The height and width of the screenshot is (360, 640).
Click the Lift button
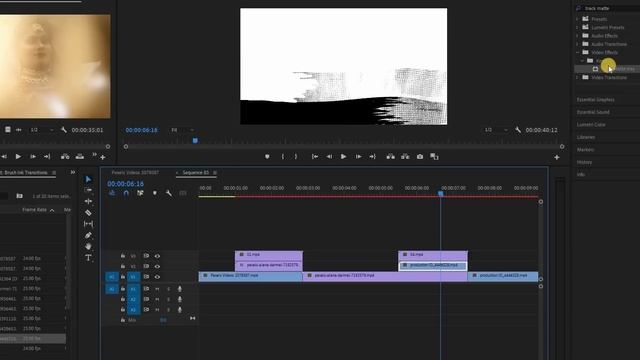391,157
